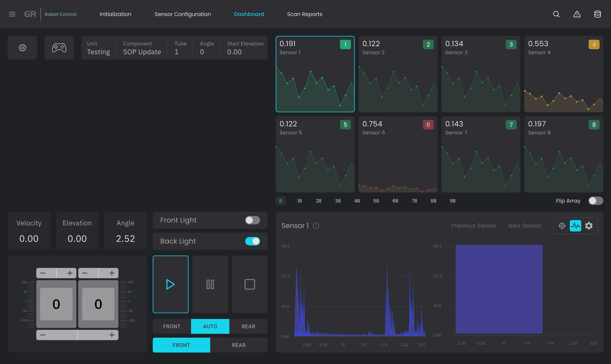This screenshot has width=611, height=364.
Task: Open the sensor chart settings gear
Action: 589,226
